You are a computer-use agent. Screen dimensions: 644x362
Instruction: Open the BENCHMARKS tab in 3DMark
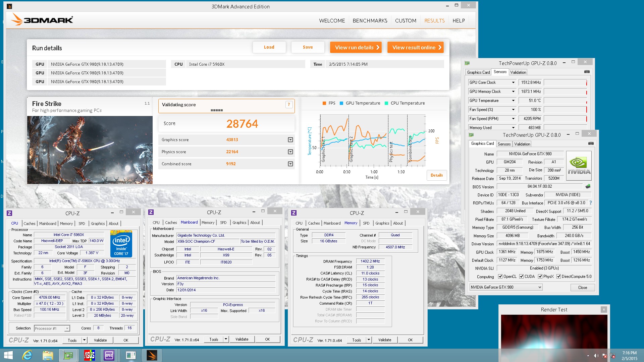(370, 20)
